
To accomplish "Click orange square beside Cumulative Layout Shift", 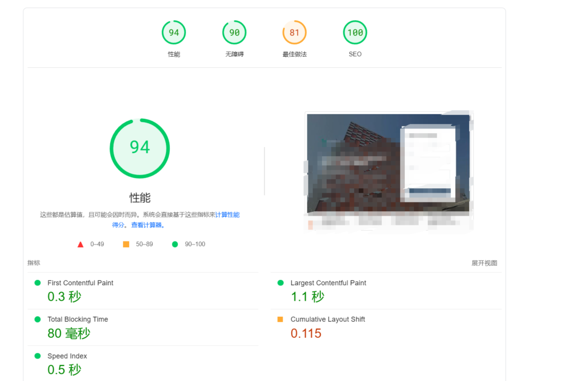I will pyautogui.click(x=280, y=319).
